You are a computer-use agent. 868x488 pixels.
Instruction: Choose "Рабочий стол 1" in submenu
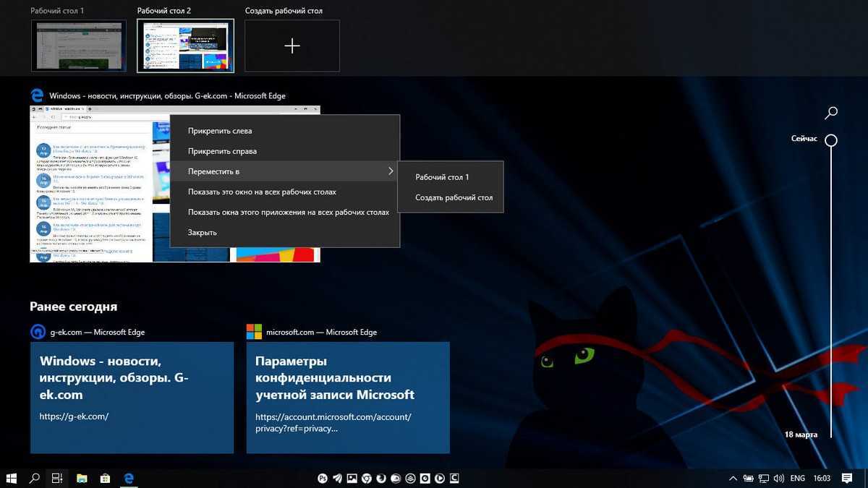coord(442,177)
